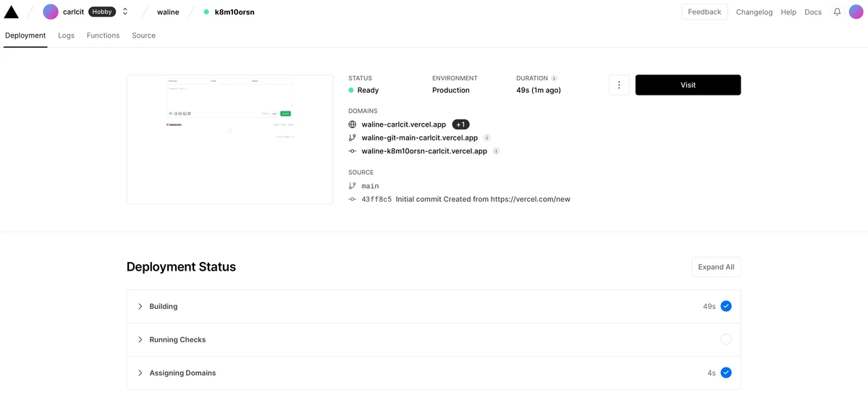The image size is (868, 411).
Task: Open the scope switcher chevrons next to Hobby
Action: click(125, 12)
